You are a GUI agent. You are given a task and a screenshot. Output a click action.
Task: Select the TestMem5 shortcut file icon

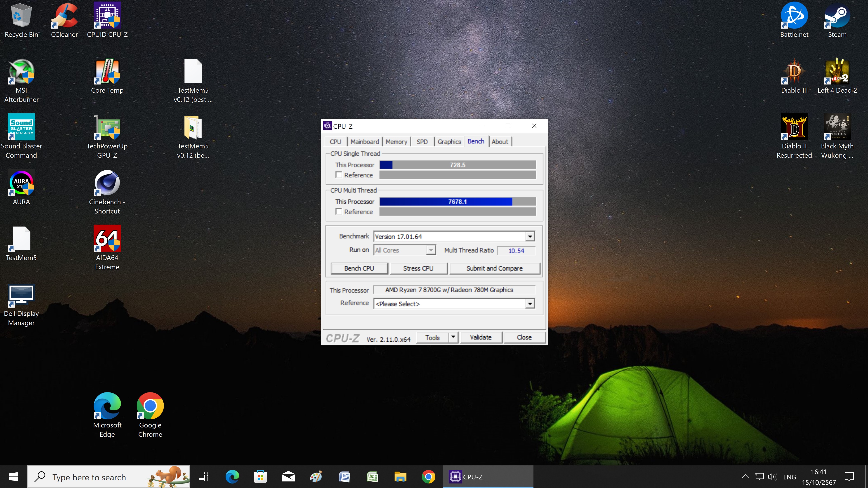coord(21,244)
